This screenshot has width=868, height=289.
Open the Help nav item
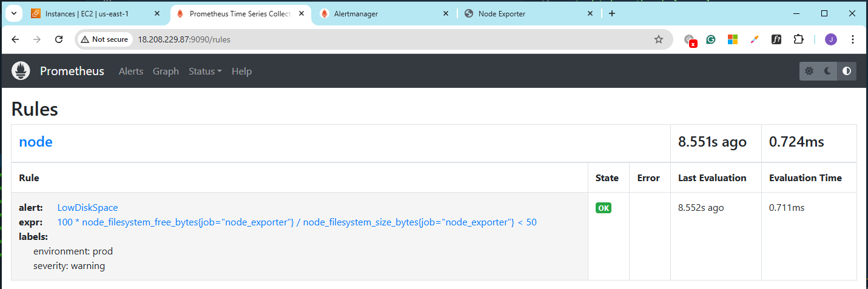(x=241, y=71)
